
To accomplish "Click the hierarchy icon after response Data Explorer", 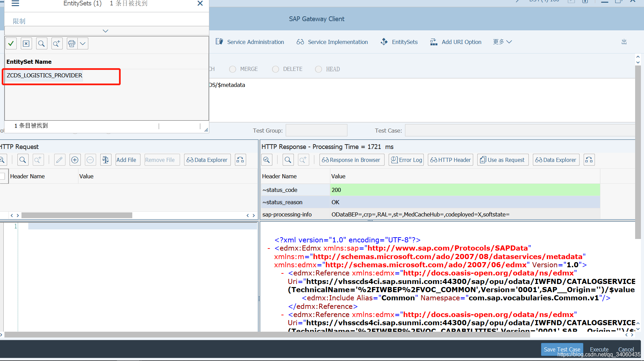I will [589, 160].
